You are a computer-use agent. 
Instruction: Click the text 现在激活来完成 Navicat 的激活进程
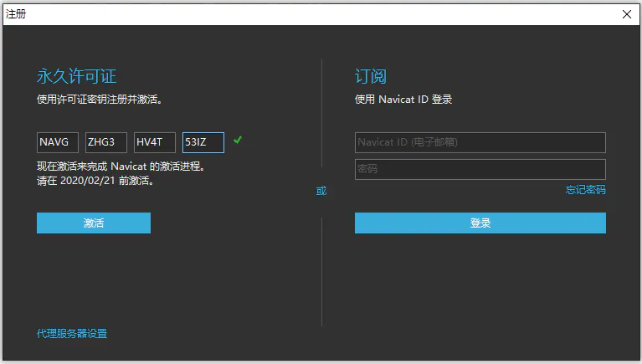coord(121,167)
